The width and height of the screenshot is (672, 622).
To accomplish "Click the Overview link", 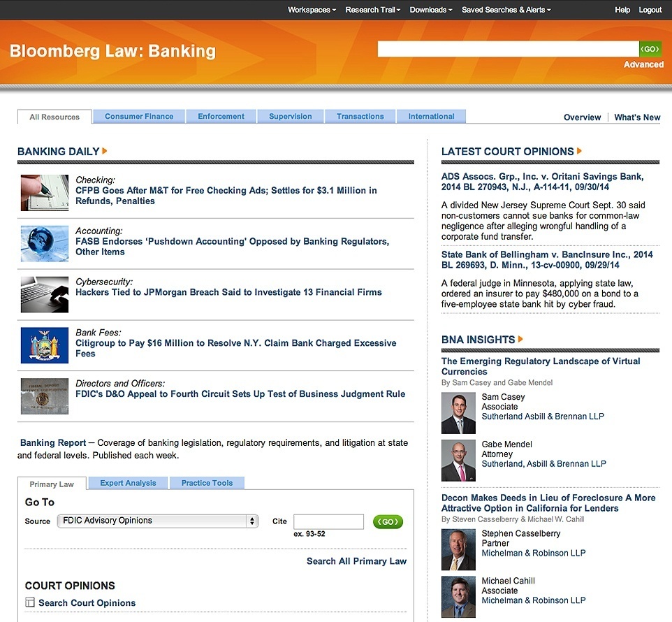I will click(x=582, y=117).
